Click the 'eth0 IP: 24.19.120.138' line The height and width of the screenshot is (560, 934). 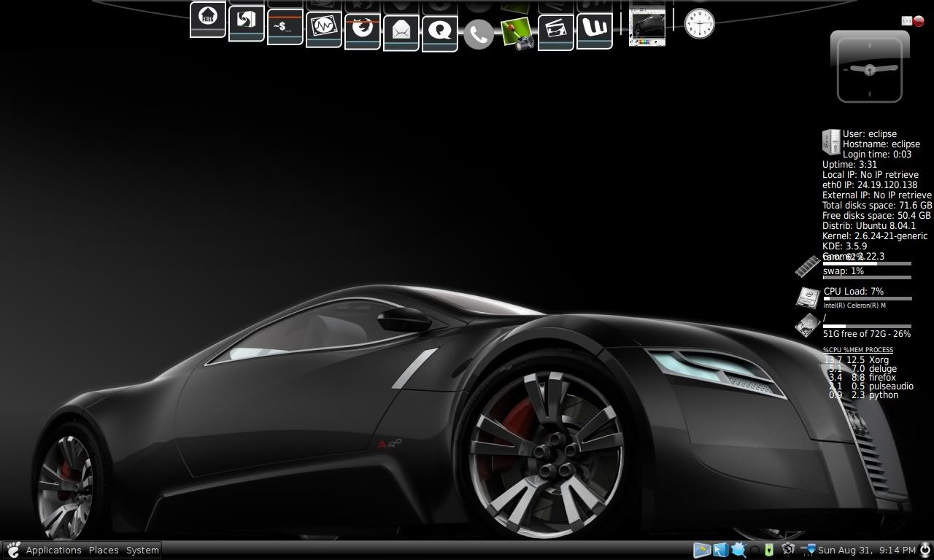click(870, 185)
